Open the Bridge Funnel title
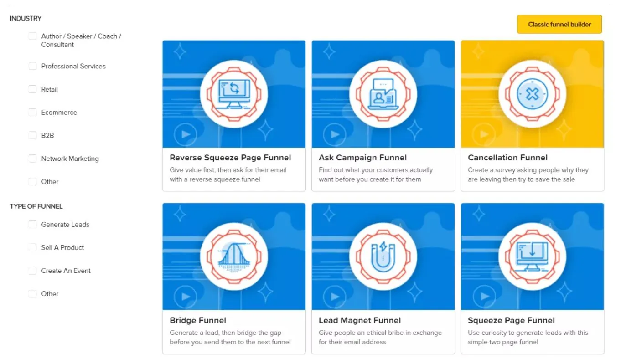Screen dimensions: 621x364 click(198, 320)
